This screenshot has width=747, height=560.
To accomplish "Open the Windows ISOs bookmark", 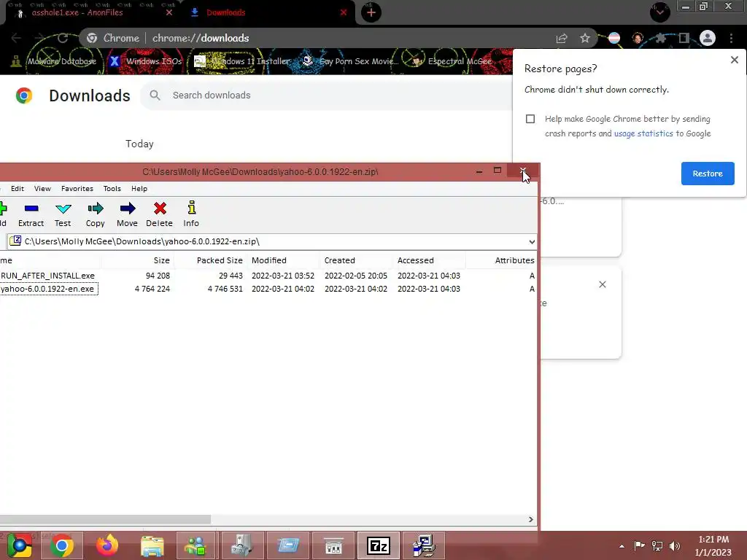I will pyautogui.click(x=146, y=61).
